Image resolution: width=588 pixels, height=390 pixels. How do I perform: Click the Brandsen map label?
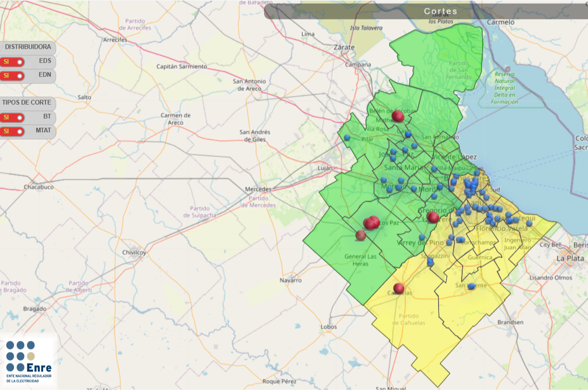click(x=510, y=322)
